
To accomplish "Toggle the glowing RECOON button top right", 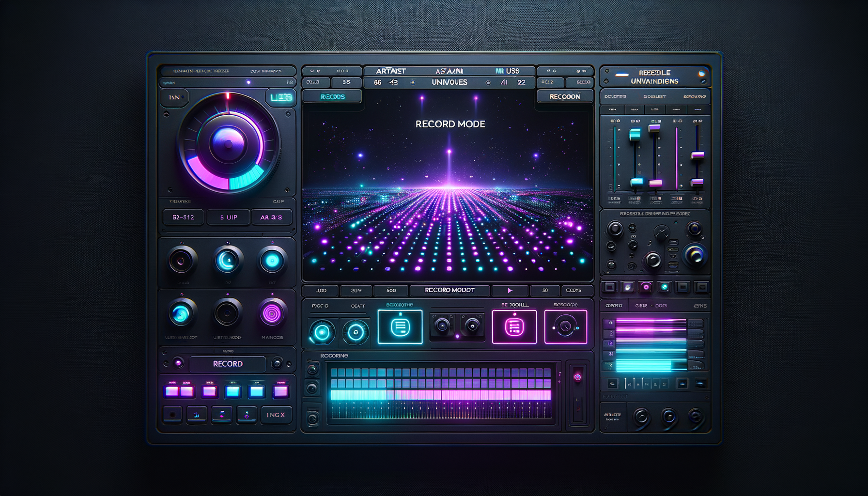I will [565, 96].
